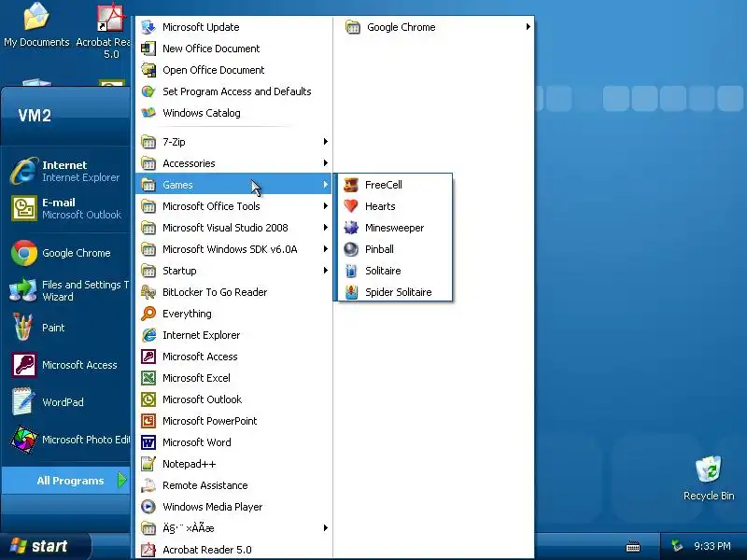Click the Microsoft Photo Editor icon

24,439
